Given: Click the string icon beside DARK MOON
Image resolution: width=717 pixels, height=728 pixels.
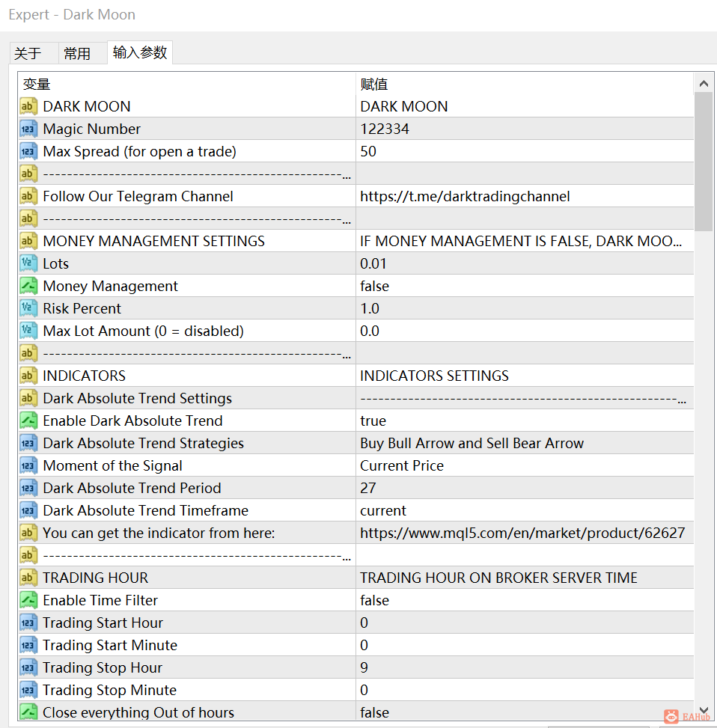Looking at the screenshot, I should click(x=28, y=106).
